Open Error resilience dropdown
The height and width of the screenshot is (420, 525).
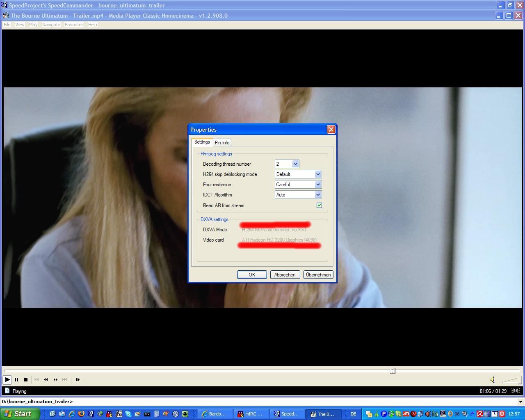click(x=318, y=185)
